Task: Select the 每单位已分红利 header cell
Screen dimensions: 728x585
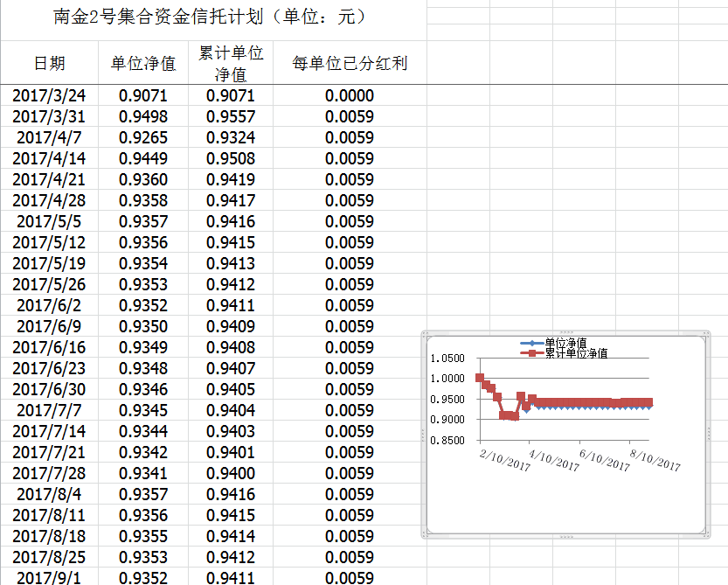Action: (350, 63)
